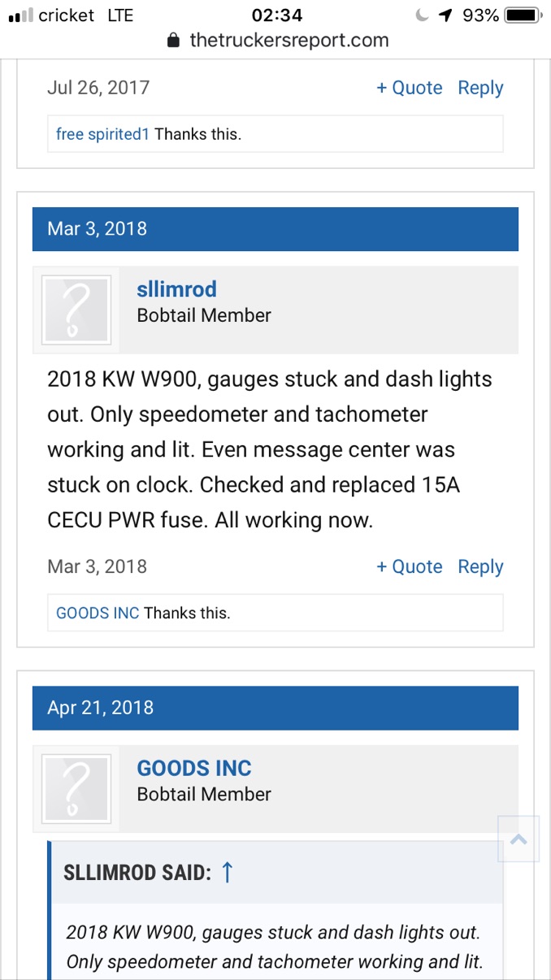Open sllimrod's user profile link

(x=176, y=289)
